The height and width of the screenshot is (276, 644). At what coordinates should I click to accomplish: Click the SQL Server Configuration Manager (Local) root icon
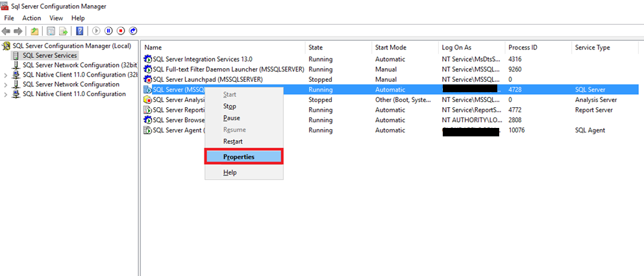tap(6, 46)
